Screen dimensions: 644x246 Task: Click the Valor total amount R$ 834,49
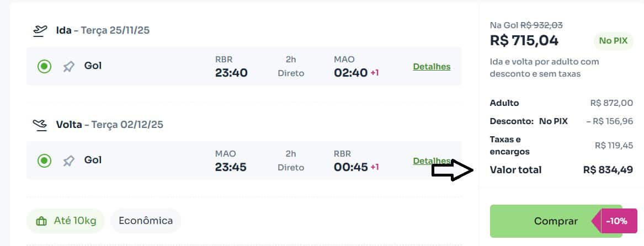pos(608,170)
